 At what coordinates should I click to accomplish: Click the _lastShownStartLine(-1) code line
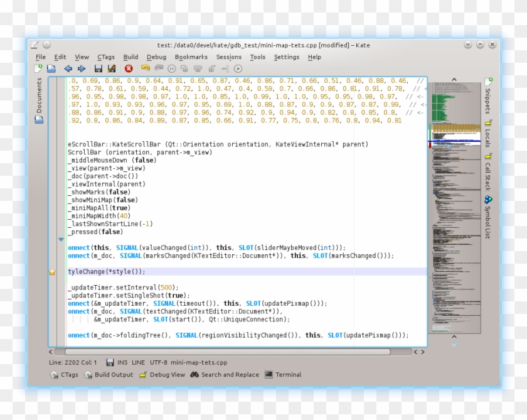point(110,224)
